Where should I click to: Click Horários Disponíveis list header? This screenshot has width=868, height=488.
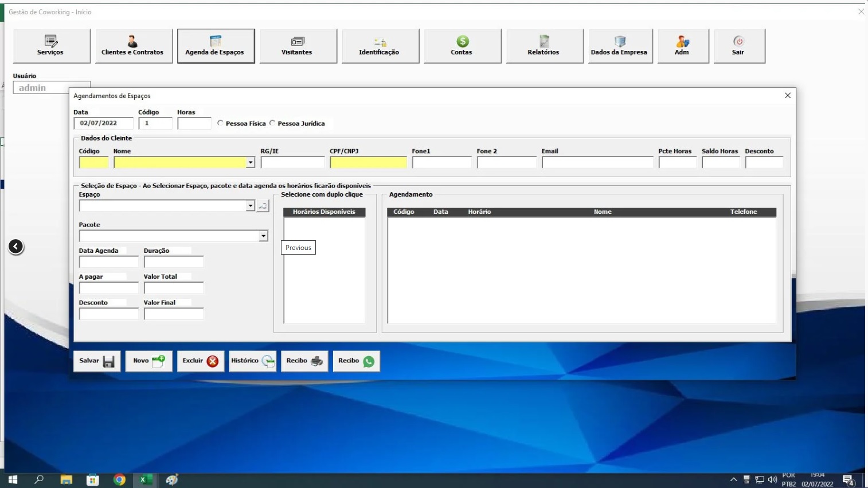coord(324,212)
